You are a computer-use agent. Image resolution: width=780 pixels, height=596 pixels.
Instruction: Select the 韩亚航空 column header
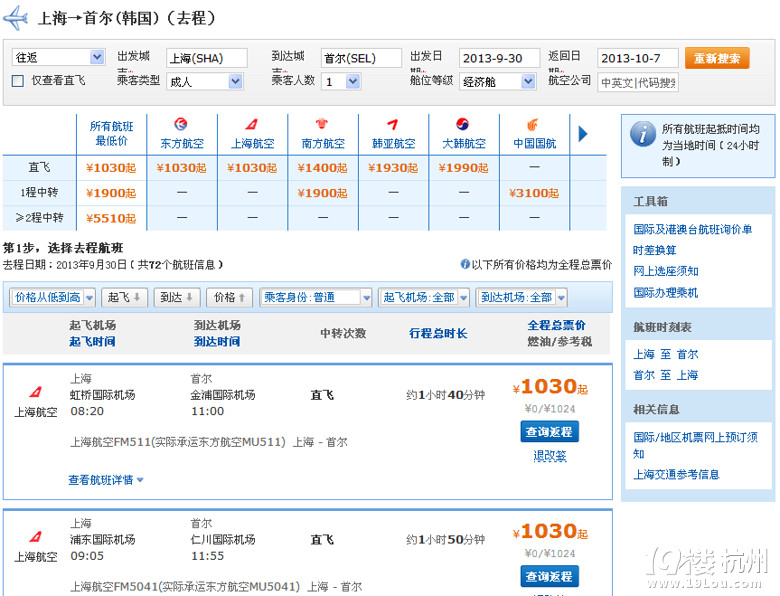[394, 134]
